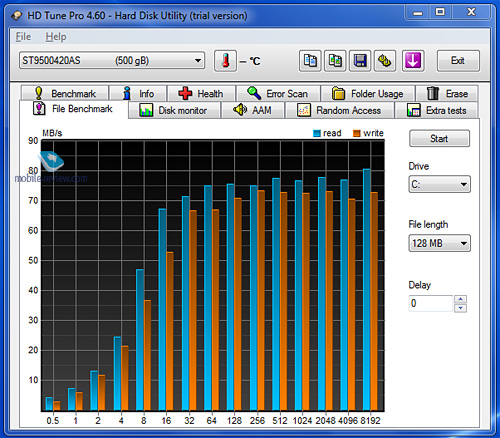Click the 8192 block size axis label
This screenshot has width=500, height=438.
[x=370, y=421]
